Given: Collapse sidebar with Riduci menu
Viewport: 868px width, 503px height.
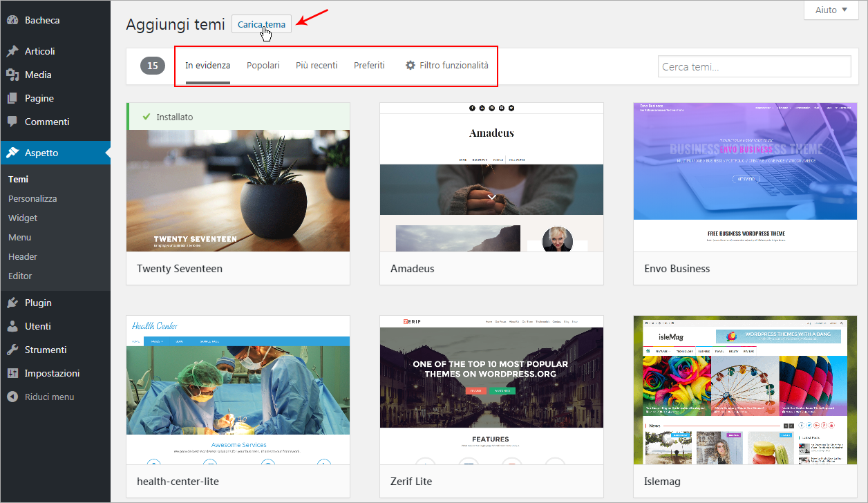Looking at the screenshot, I should click(x=55, y=397).
